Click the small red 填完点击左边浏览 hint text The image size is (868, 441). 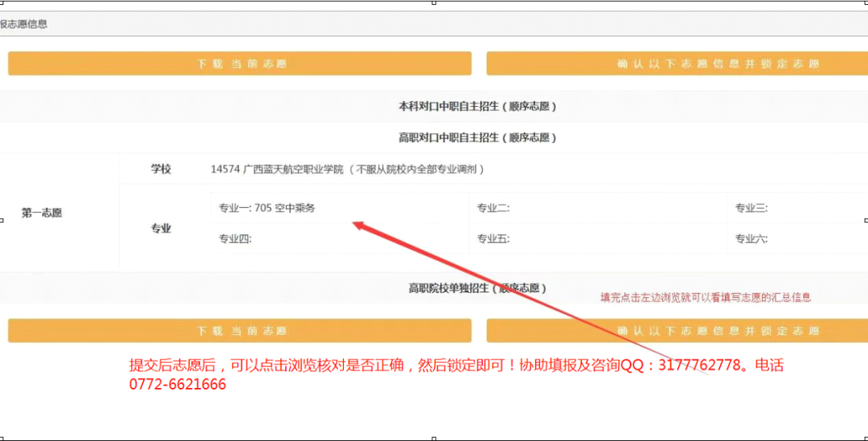706,297
